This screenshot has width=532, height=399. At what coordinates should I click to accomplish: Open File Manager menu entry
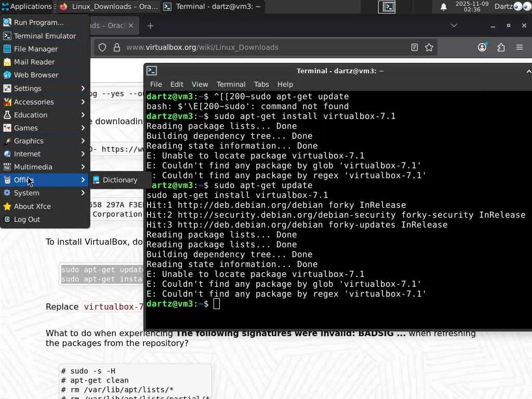point(45,49)
